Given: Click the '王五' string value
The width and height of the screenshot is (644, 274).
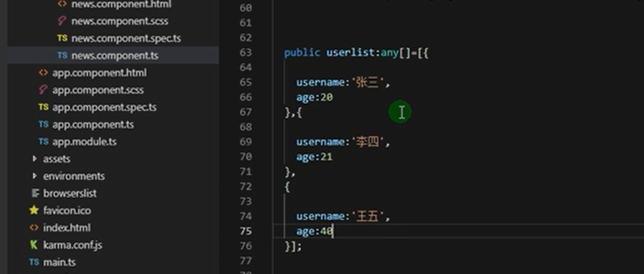Looking at the screenshot, I should [368, 217].
